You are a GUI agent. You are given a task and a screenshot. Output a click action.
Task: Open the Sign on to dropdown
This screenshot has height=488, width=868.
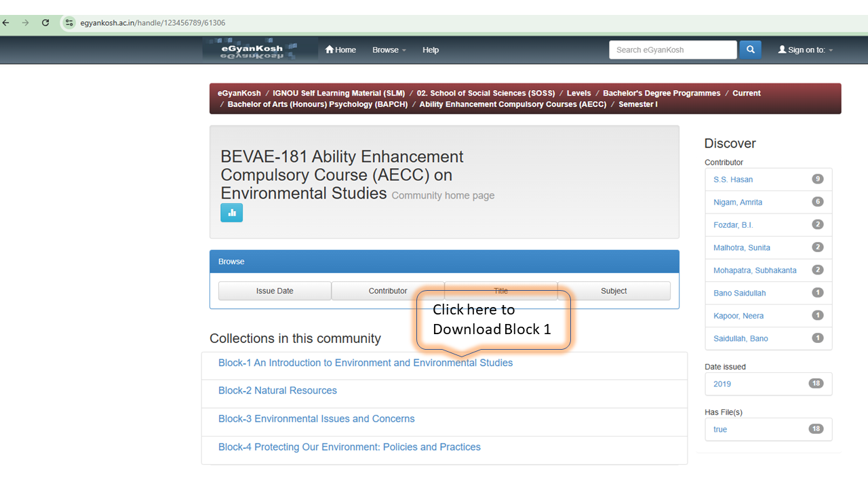coord(806,49)
